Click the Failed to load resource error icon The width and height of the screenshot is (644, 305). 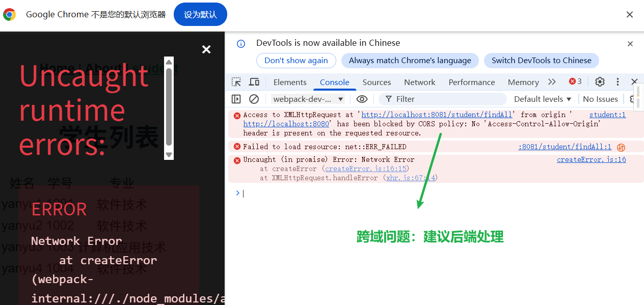pyautogui.click(x=237, y=147)
